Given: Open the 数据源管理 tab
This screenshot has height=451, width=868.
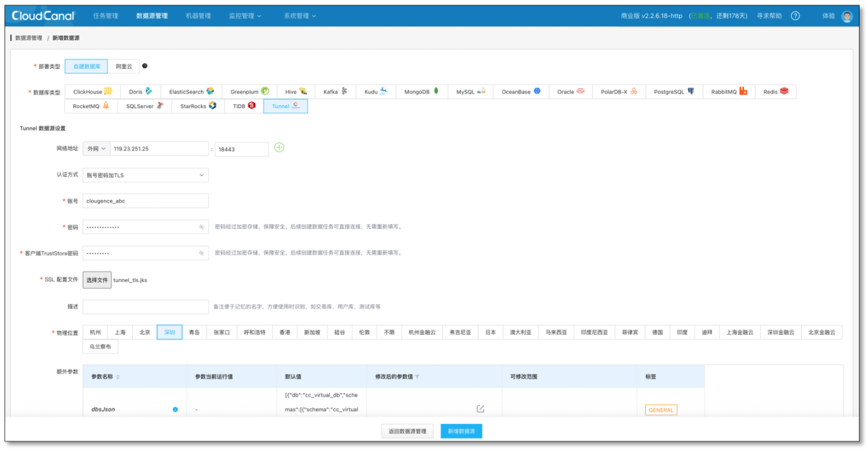Looking at the screenshot, I should [152, 16].
